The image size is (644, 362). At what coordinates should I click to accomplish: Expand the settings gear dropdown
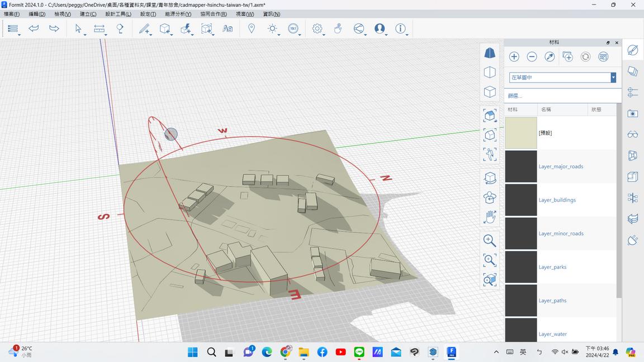coord(324,35)
